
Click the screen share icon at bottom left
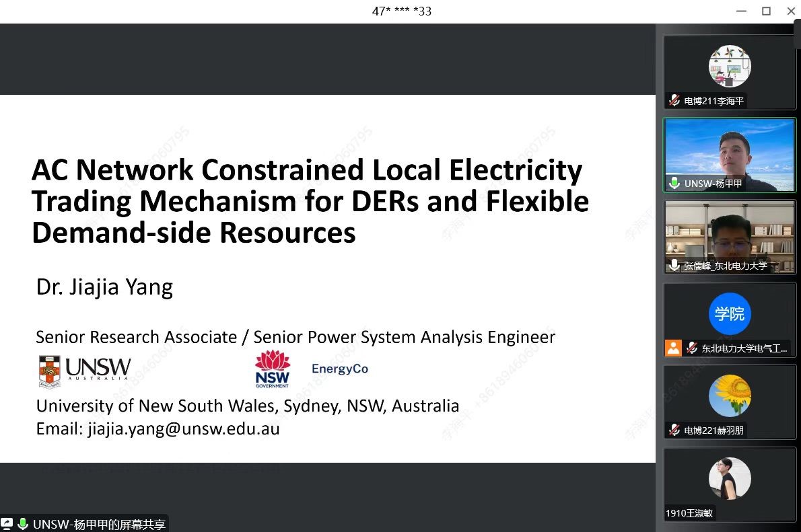[7, 524]
